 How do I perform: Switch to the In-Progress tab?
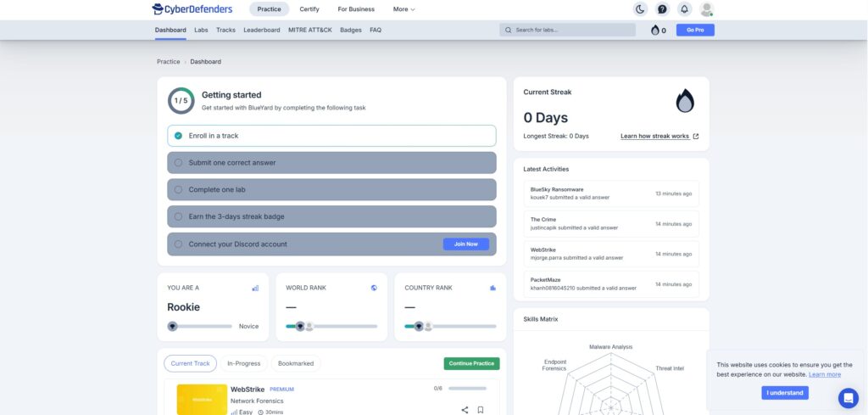(243, 363)
